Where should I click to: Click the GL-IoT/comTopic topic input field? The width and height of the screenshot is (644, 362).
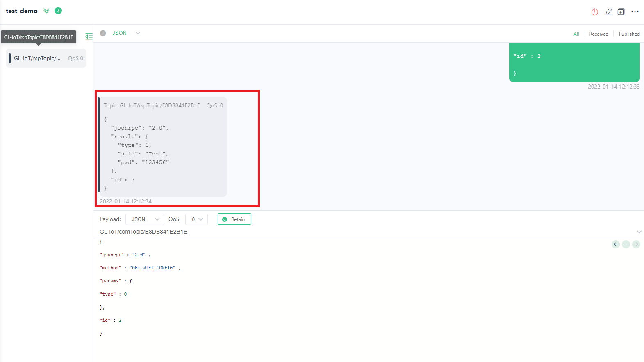coord(365,232)
